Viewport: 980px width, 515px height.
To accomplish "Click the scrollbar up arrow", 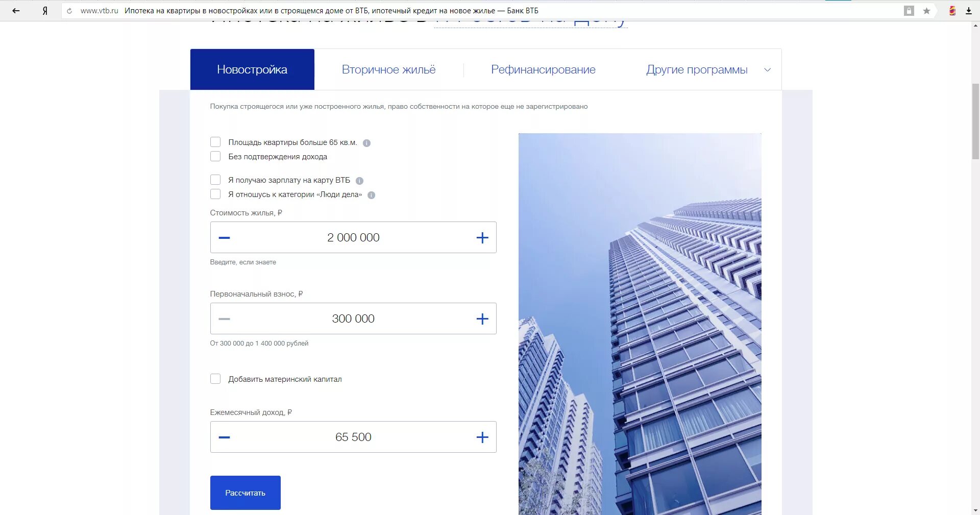I will tap(975, 26).
